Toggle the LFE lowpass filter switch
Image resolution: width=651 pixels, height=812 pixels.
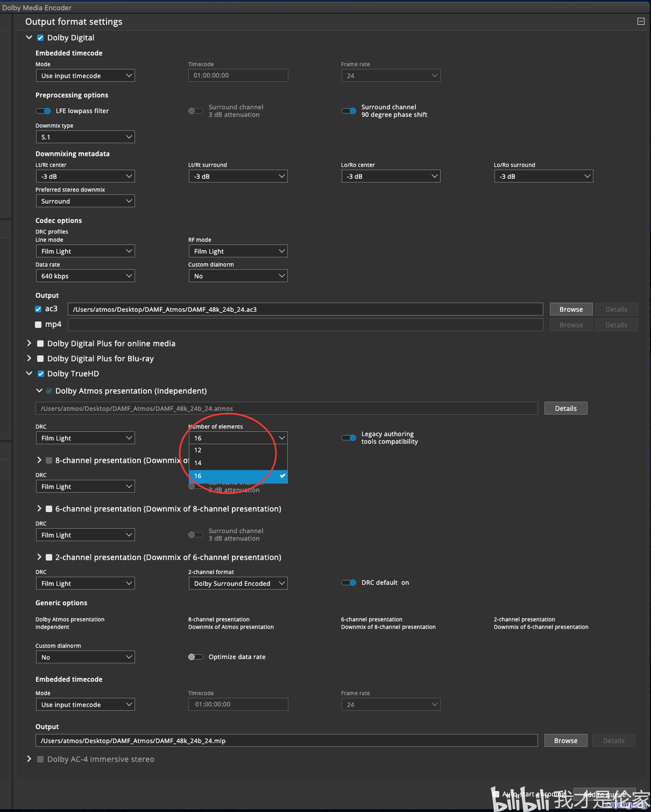[43, 111]
